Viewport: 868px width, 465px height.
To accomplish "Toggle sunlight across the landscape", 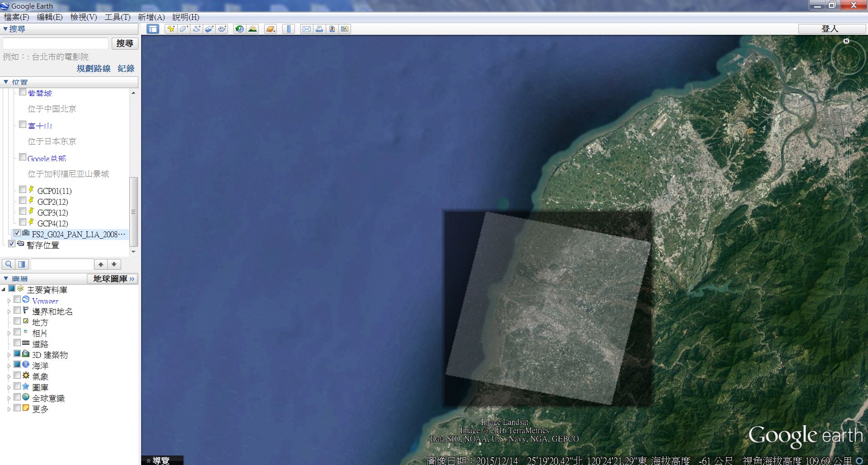I will 252,29.
